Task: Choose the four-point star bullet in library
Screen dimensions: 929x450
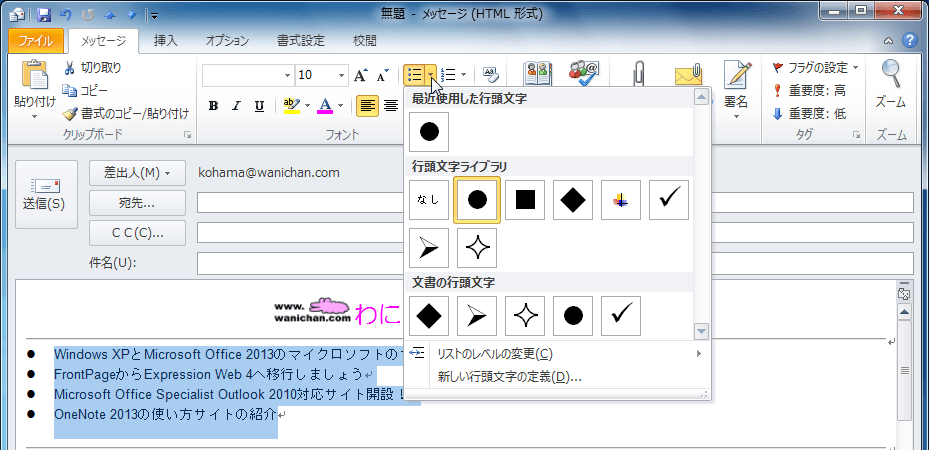Action: coord(477,248)
